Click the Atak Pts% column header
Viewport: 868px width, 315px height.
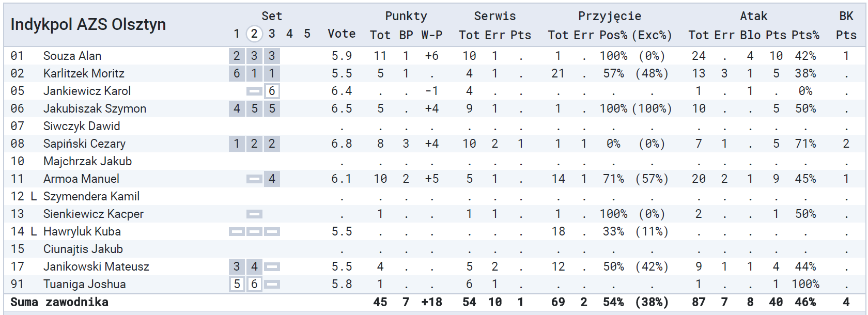pos(805,35)
